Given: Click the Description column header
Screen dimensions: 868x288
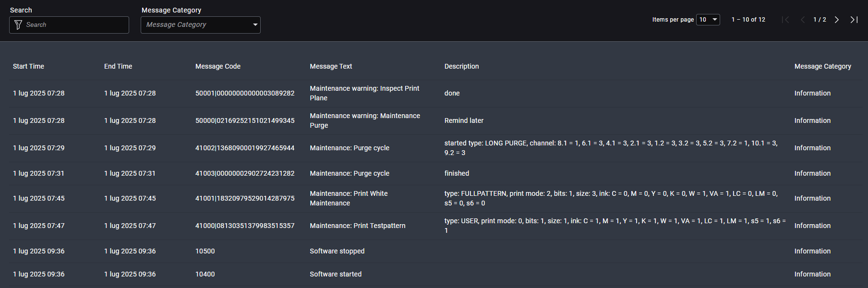Looking at the screenshot, I should click(x=461, y=66).
